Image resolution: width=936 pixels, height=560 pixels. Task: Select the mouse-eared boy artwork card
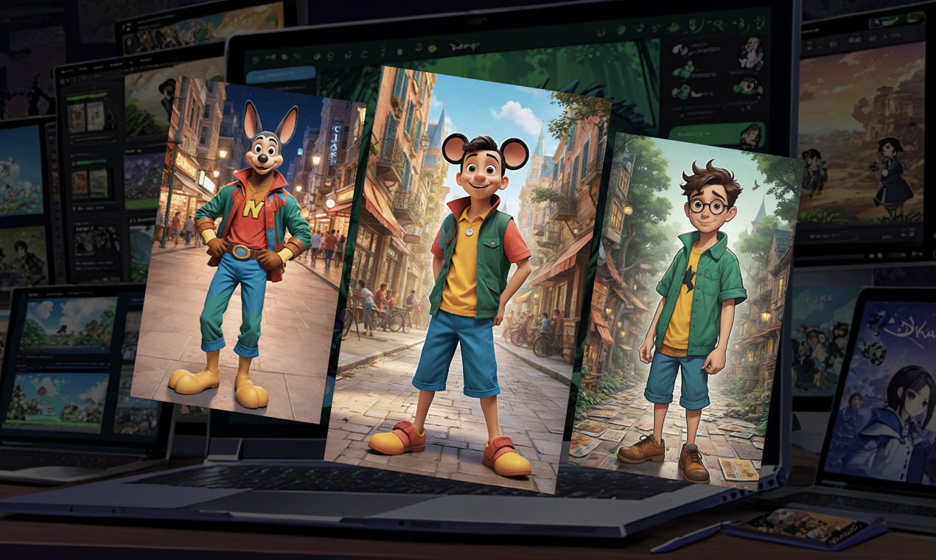467,280
